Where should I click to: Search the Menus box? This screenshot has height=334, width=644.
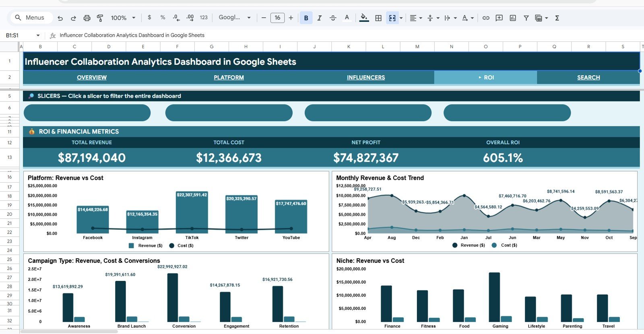pyautogui.click(x=31, y=17)
